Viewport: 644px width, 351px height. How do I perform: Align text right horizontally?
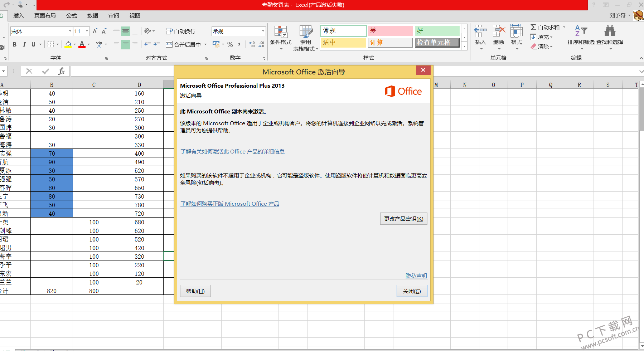tap(135, 44)
